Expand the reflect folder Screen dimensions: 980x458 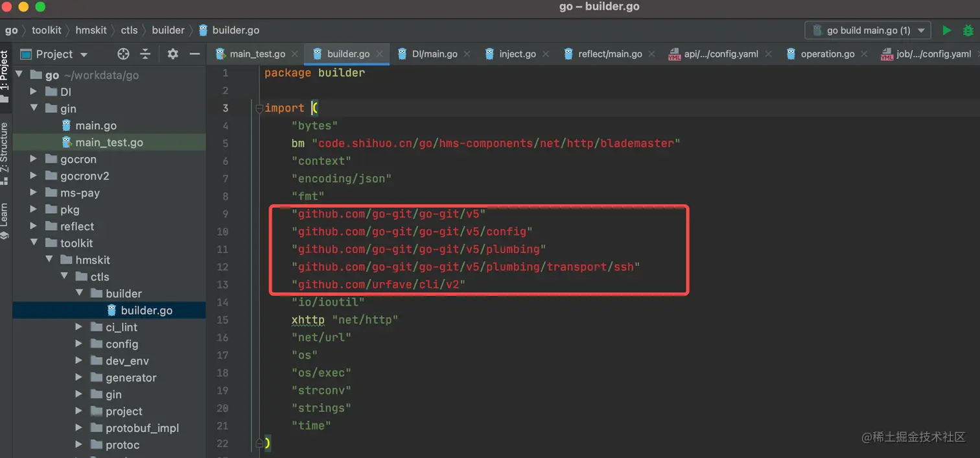pos(34,226)
